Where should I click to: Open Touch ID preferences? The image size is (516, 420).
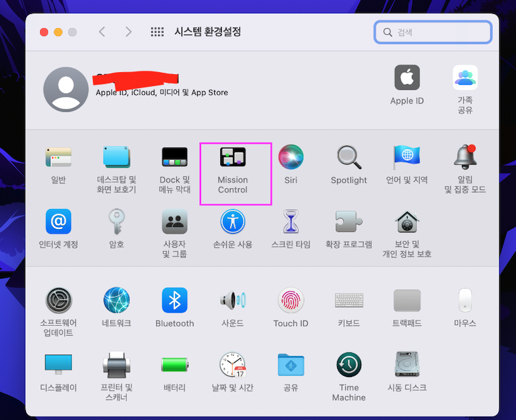(x=291, y=300)
